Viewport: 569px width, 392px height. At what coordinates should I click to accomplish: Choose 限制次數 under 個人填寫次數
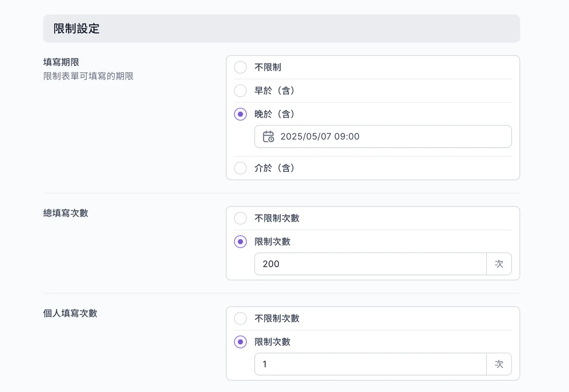pos(240,342)
